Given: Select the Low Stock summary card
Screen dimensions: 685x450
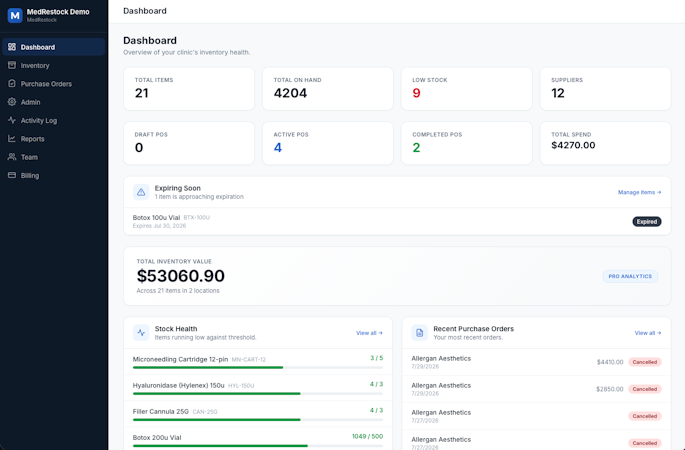Looking at the screenshot, I should click(x=467, y=89).
